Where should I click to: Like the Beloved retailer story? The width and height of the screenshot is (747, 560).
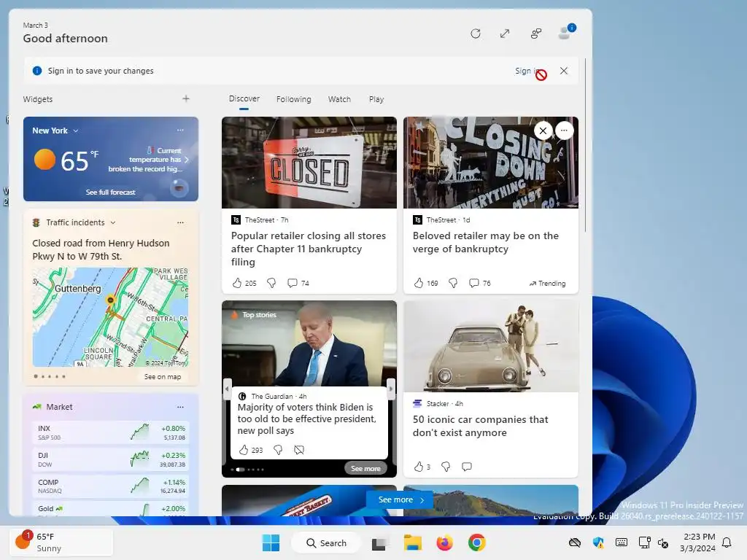[x=419, y=283]
